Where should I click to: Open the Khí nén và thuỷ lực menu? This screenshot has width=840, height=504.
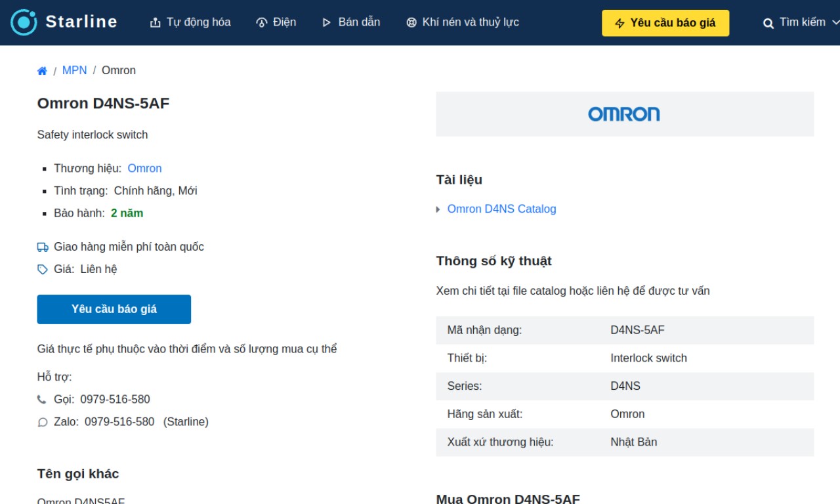coord(463,22)
